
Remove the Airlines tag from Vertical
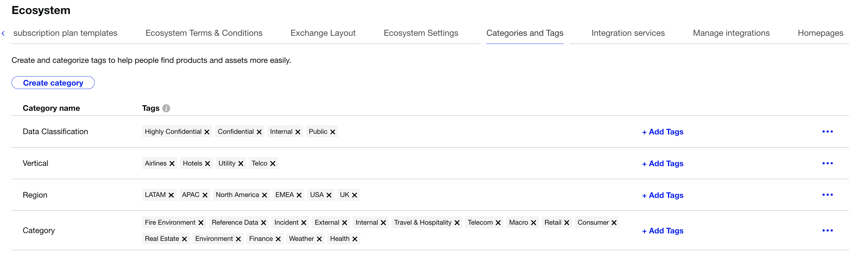click(x=172, y=164)
